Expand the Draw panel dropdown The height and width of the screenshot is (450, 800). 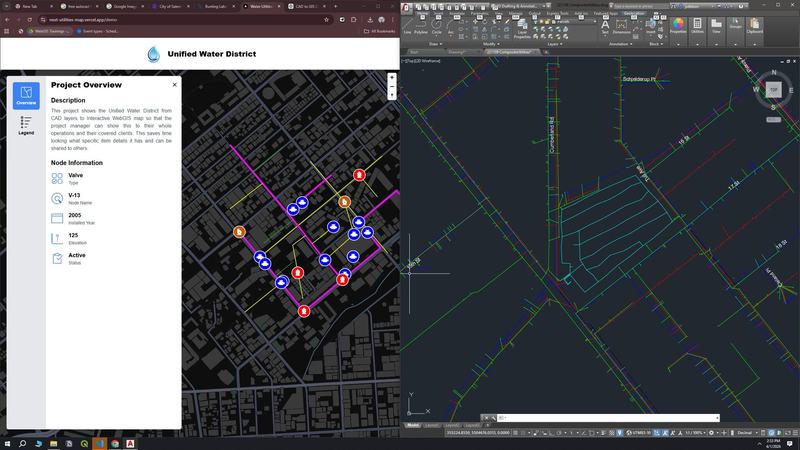tap(435, 44)
